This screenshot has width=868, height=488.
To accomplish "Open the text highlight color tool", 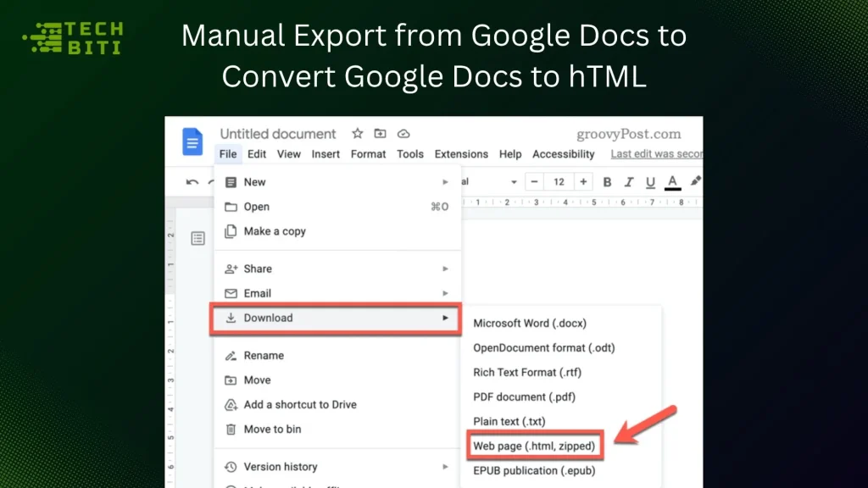I will point(697,181).
